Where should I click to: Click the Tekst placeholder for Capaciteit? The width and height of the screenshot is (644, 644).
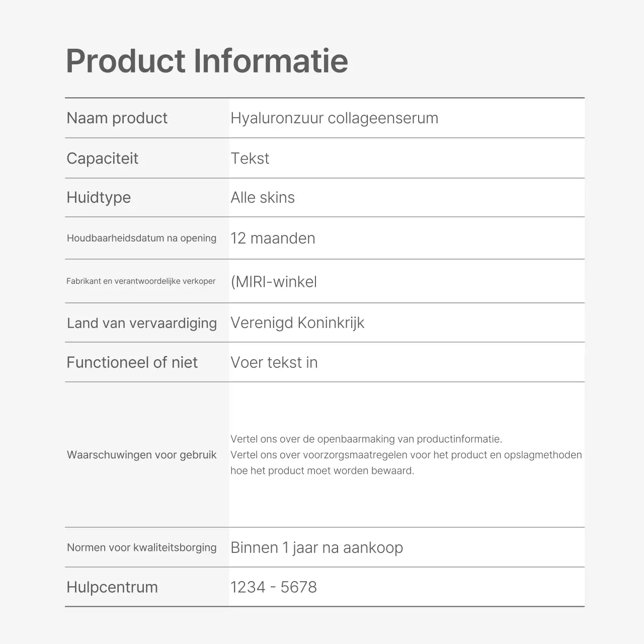pos(250,158)
